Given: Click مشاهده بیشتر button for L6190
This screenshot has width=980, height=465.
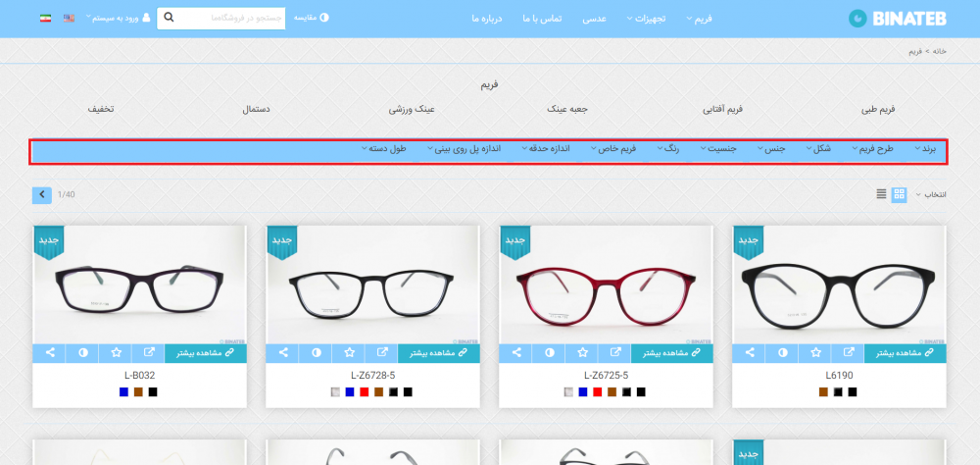Looking at the screenshot, I should 905,353.
